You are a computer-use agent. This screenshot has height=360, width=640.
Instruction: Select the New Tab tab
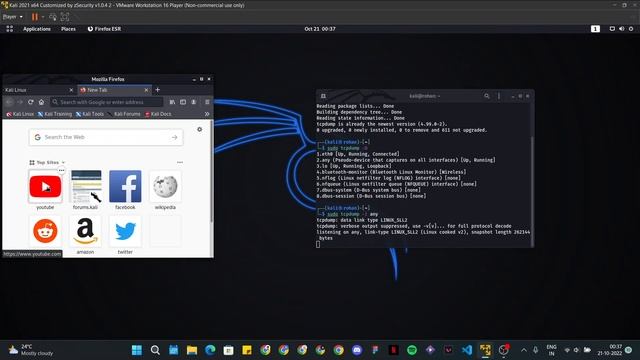pyautogui.click(x=114, y=90)
